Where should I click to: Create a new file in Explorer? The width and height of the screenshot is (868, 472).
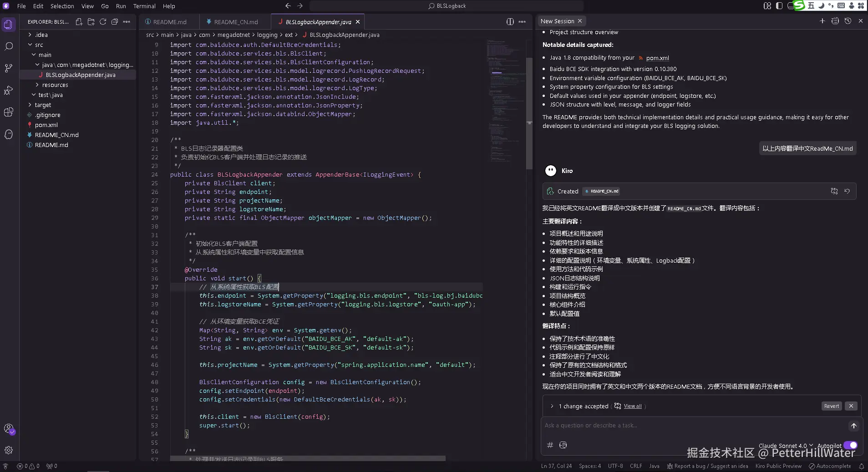pyautogui.click(x=79, y=22)
